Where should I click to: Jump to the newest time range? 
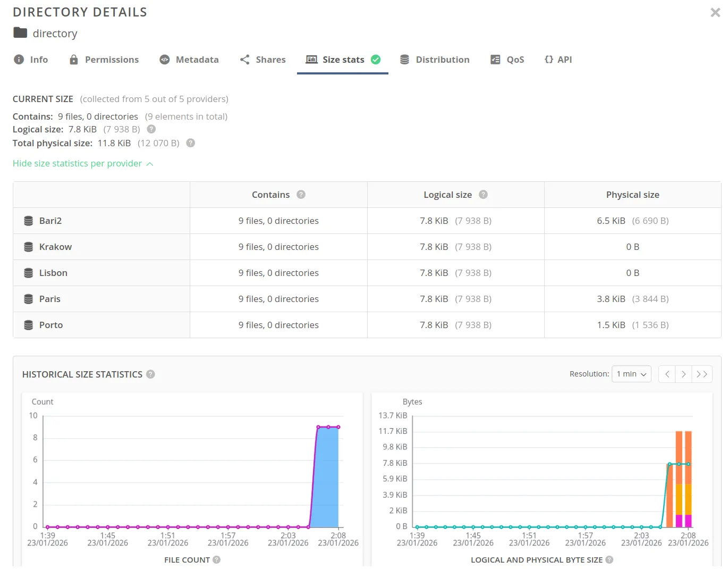click(x=702, y=374)
